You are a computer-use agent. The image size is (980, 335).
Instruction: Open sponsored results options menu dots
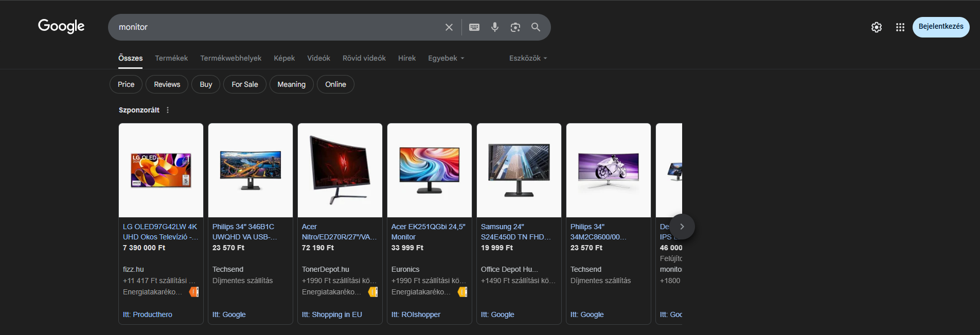[168, 110]
